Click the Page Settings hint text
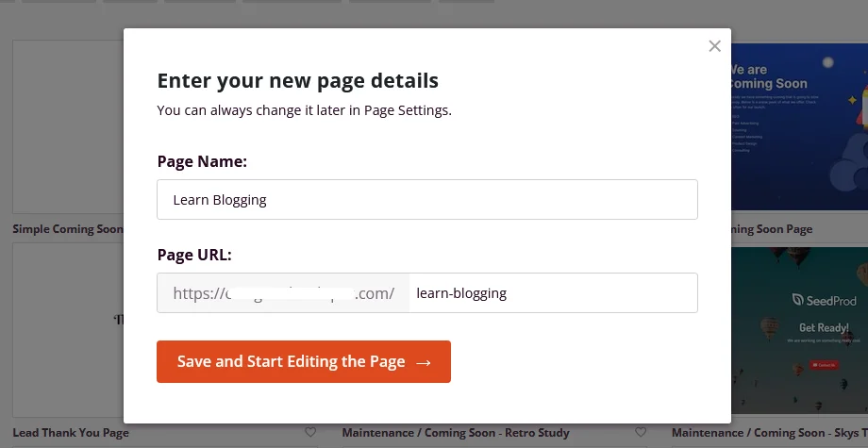 [305, 110]
